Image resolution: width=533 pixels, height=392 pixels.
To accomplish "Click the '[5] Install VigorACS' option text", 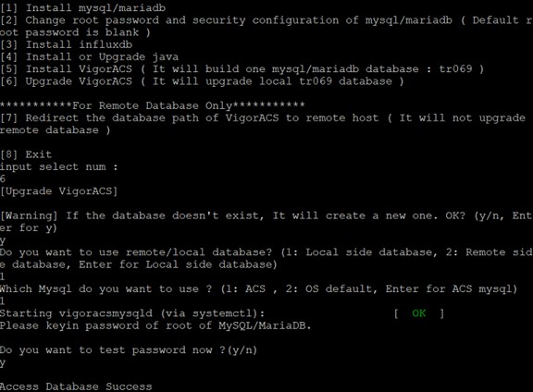I will [242, 69].
